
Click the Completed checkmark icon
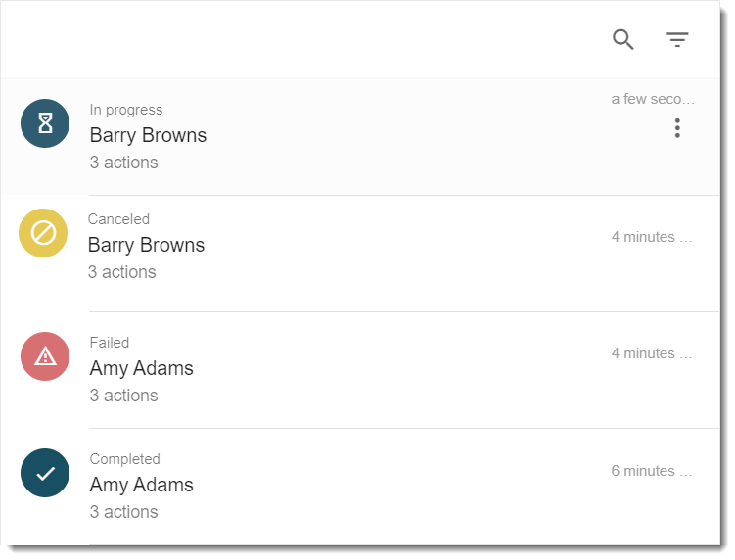click(x=45, y=473)
